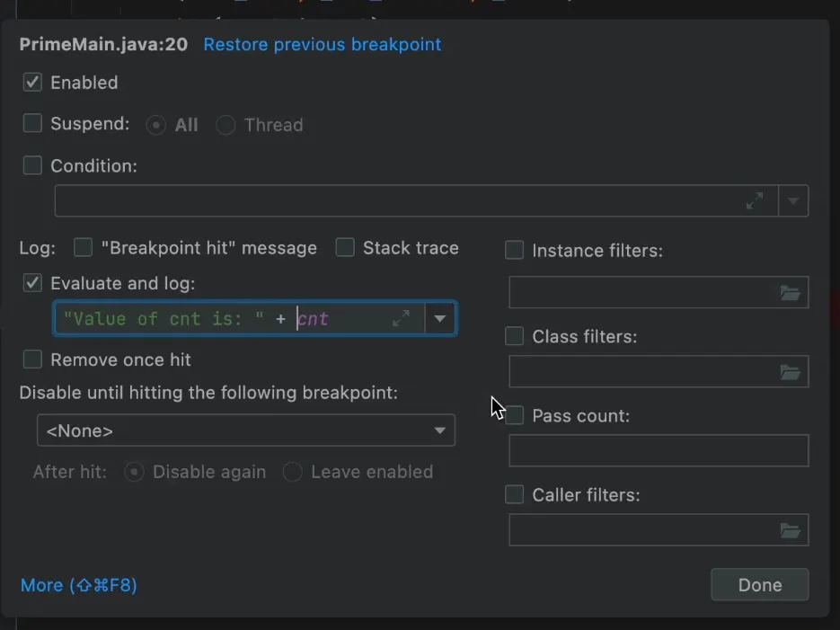Expand the Condition field editor icon
The image size is (840, 630).
(755, 201)
